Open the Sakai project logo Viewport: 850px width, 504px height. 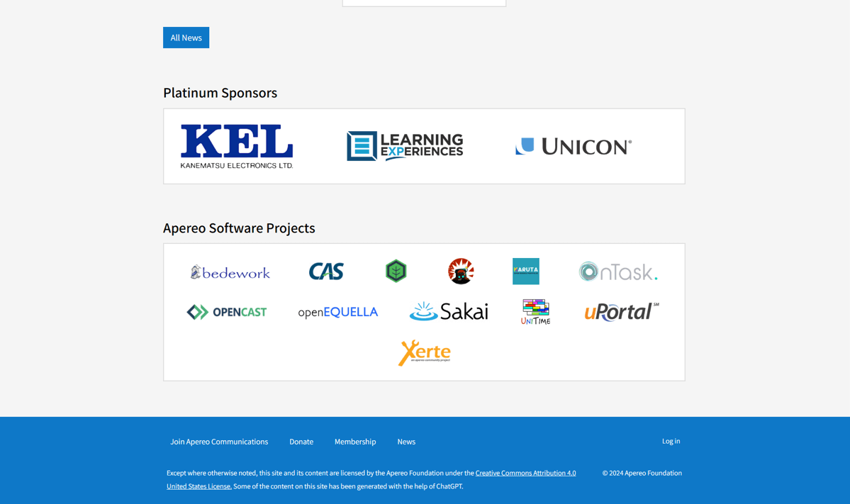click(x=449, y=311)
